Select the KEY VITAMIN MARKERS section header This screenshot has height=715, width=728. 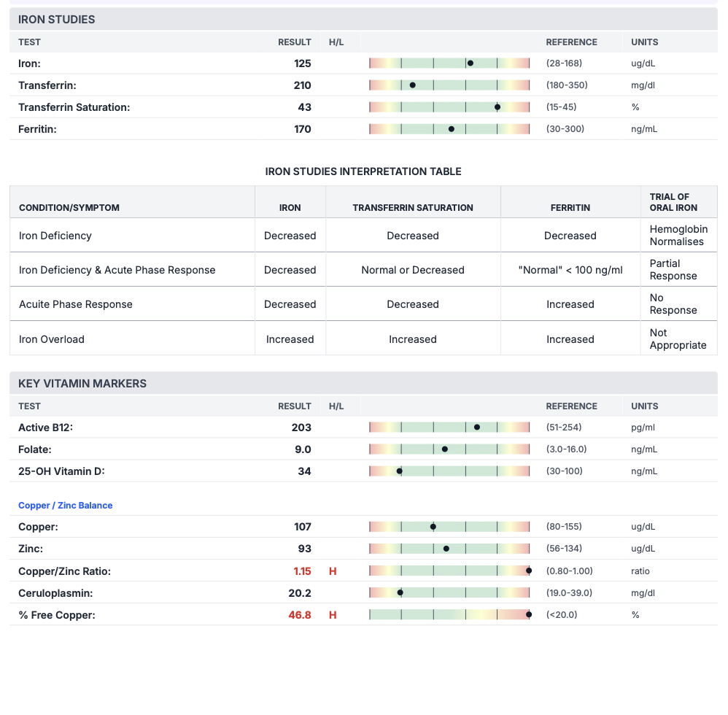363,384
